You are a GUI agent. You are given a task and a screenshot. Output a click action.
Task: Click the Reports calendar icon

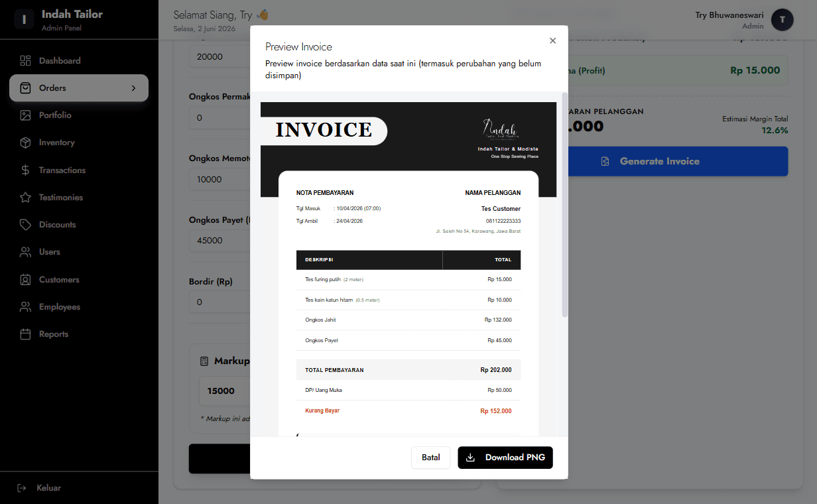(25, 334)
